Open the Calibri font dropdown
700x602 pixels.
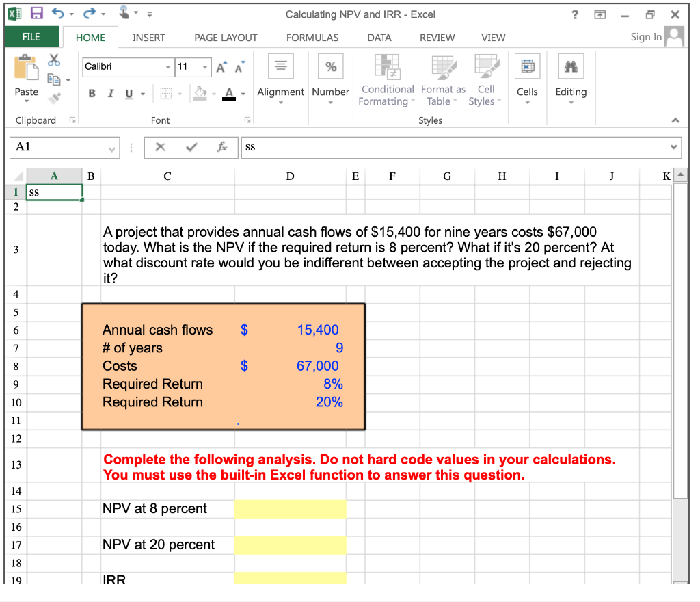pyautogui.click(x=167, y=68)
